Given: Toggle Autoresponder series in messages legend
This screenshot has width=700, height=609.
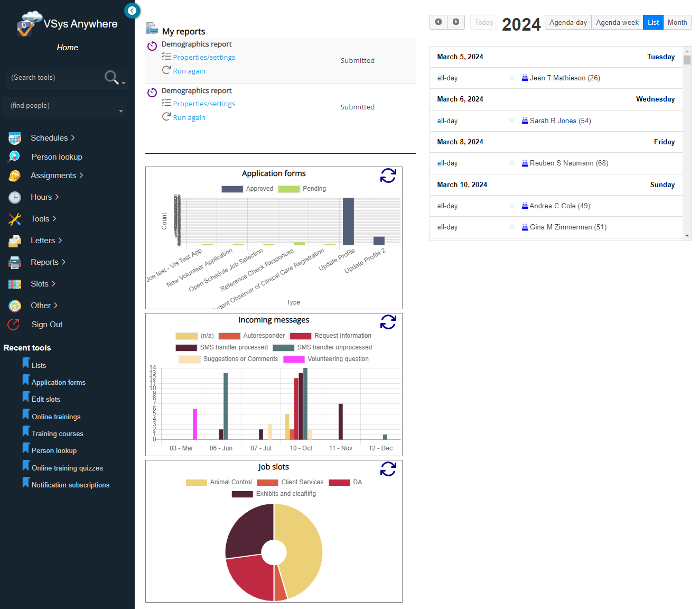Looking at the screenshot, I should coord(229,336).
